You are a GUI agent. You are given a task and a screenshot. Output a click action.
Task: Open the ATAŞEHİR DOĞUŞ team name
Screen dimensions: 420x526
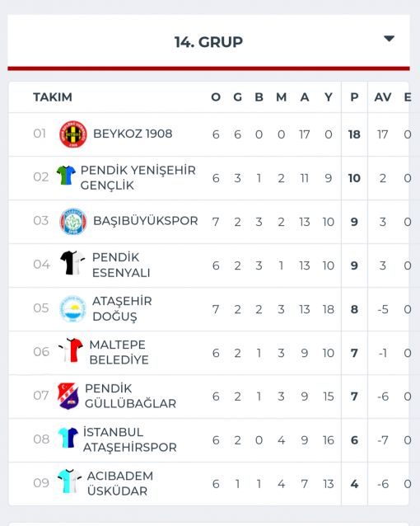[122, 308]
